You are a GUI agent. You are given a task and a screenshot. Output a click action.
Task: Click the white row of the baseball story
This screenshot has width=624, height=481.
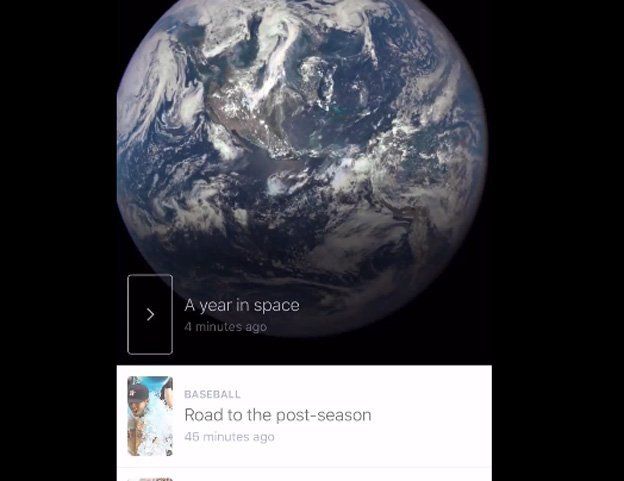(x=304, y=416)
